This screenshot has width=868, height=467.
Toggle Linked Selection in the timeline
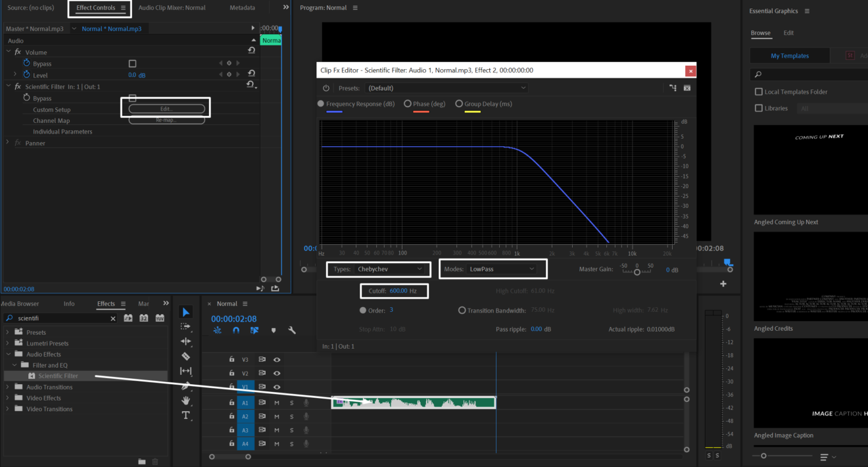(254, 330)
